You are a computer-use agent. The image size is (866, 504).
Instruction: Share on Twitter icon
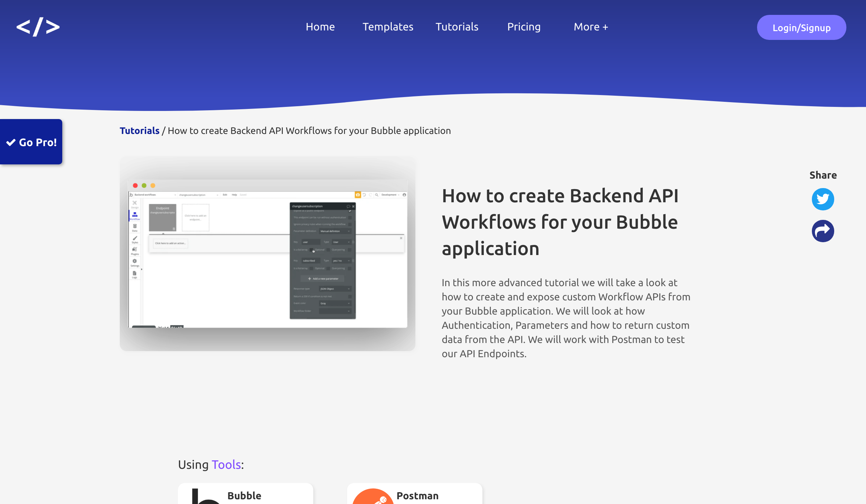pyautogui.click(x=823, y=199)
